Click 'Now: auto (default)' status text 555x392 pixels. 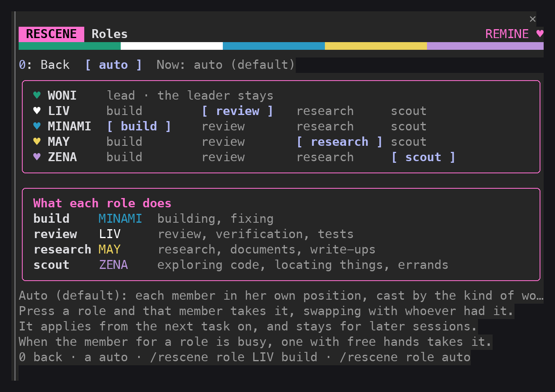(x=226, y=65)
